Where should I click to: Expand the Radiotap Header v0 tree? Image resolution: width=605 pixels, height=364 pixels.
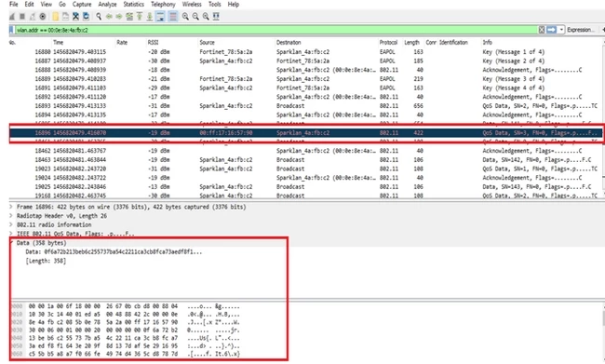pos(11,216)
